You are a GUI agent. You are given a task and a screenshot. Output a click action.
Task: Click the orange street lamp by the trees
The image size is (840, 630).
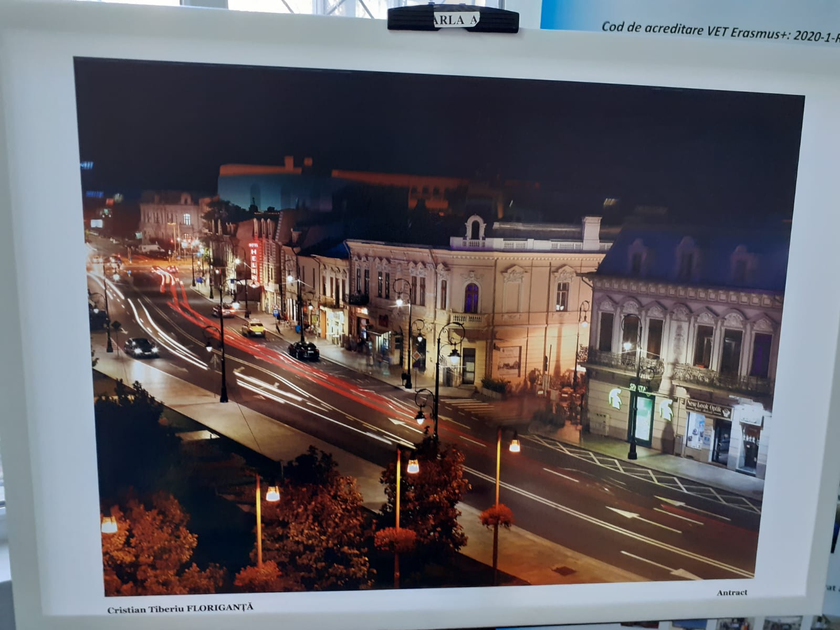tap(273, 493)
